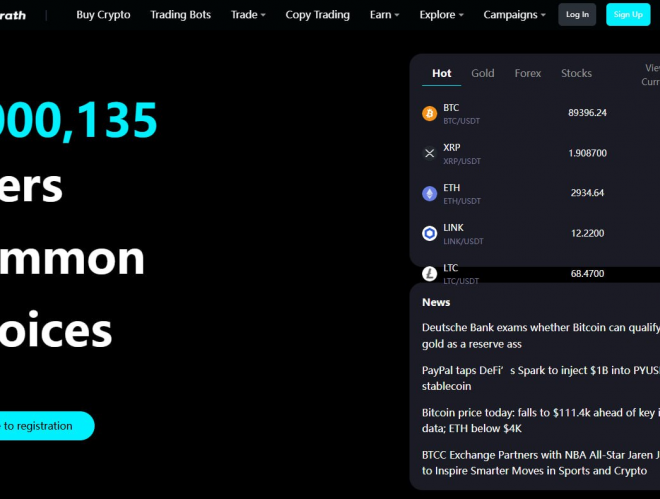Open Buy Crypto in navigation
Viewport: 660px width, 499px height.
pos(103,15)
